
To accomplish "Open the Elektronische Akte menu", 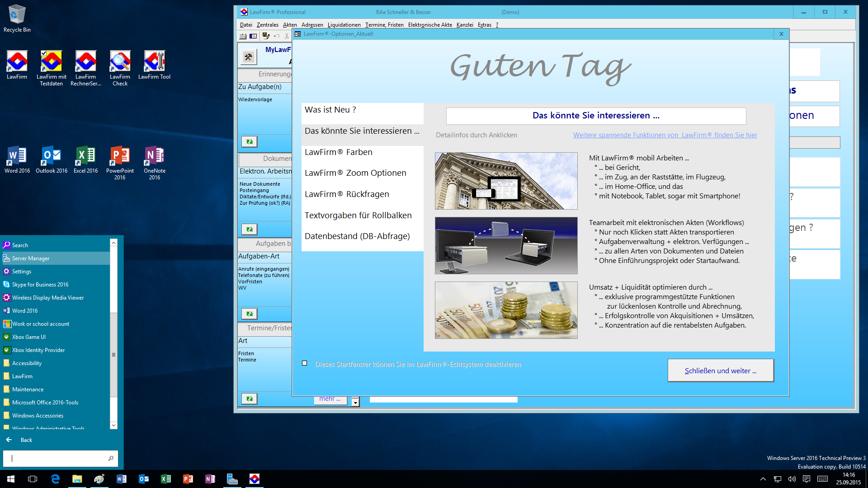I will [x=429, y=25].
